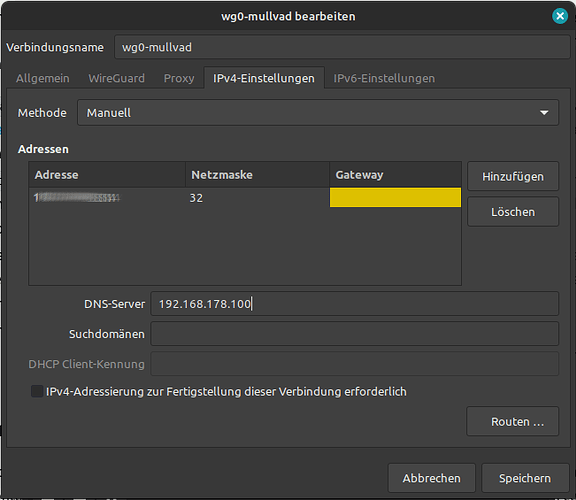Open the WireGuard tab
The width and height of the screenshot is (576, 500).
click(116, 78)
